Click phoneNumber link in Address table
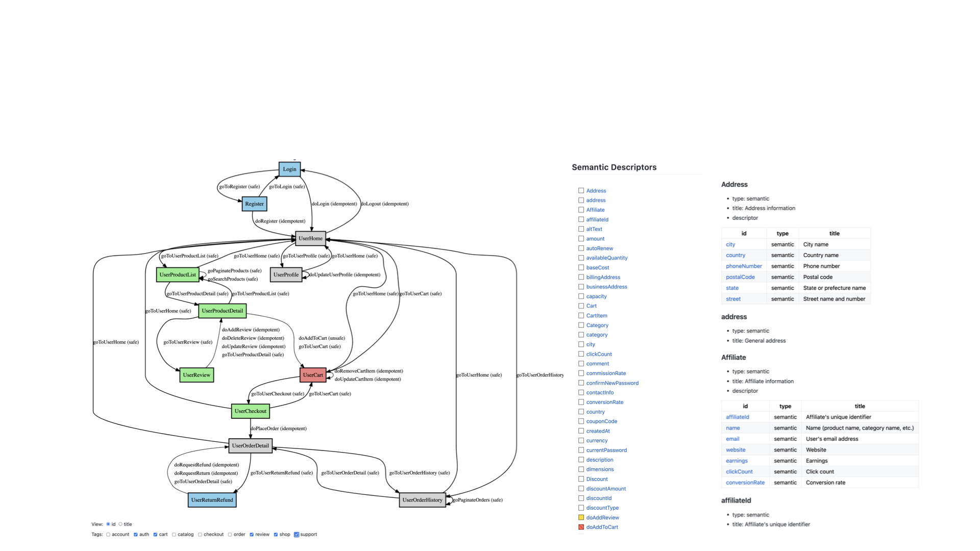 point(744,266)
